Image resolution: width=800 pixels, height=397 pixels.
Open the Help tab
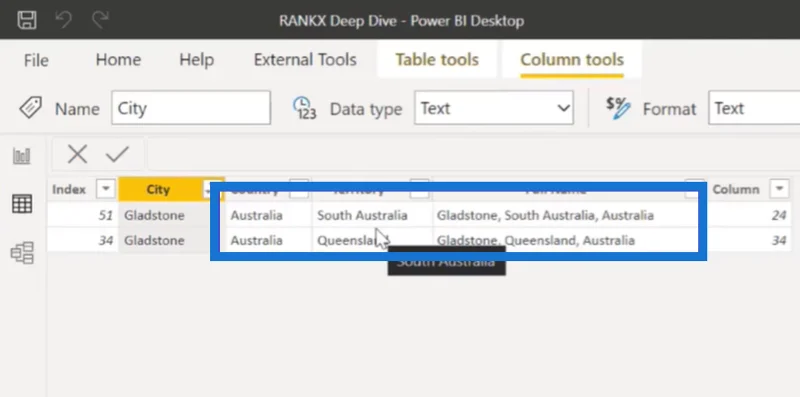pos(196,60)
